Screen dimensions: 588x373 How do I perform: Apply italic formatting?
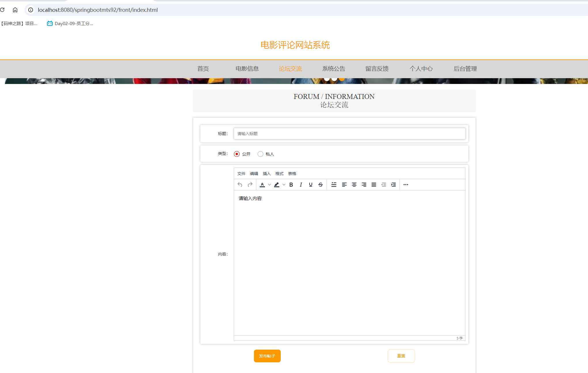[x=301, y=185]
